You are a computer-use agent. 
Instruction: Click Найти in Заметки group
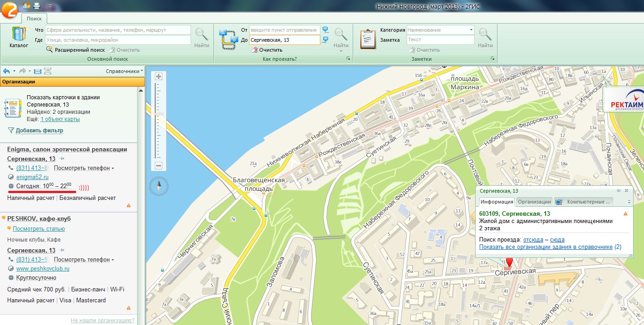(485, 38)
